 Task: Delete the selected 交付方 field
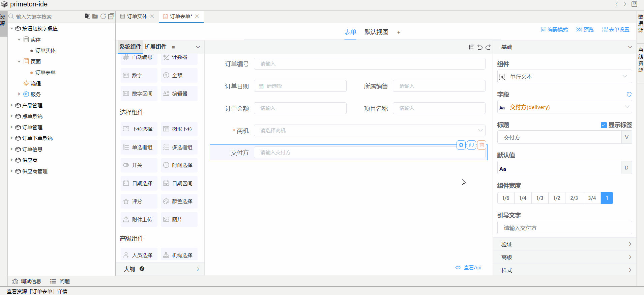[481, 145]
